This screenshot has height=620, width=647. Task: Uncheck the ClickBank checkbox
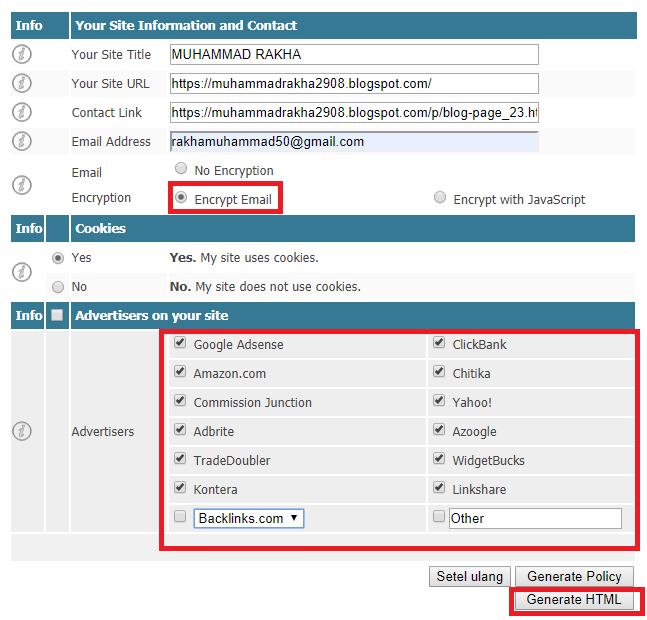(439, 342)
